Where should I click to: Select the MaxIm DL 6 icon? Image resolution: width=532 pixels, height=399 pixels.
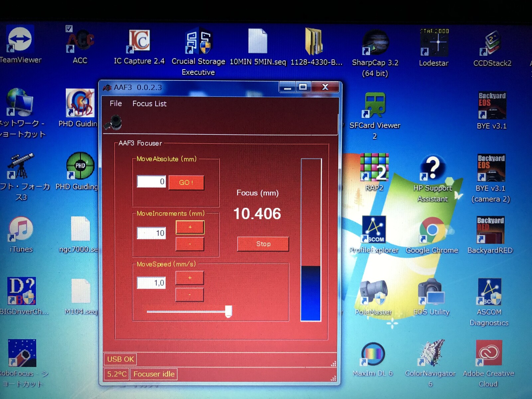373,360
